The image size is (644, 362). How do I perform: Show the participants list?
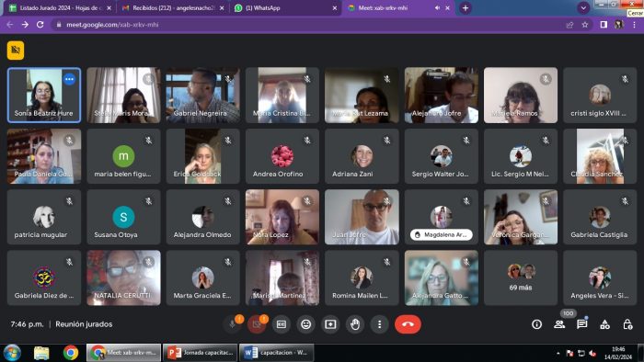coord(559,324)
